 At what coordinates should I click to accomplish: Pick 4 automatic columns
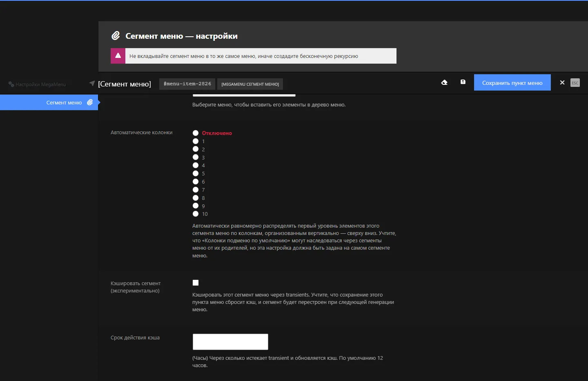(196, 165)
